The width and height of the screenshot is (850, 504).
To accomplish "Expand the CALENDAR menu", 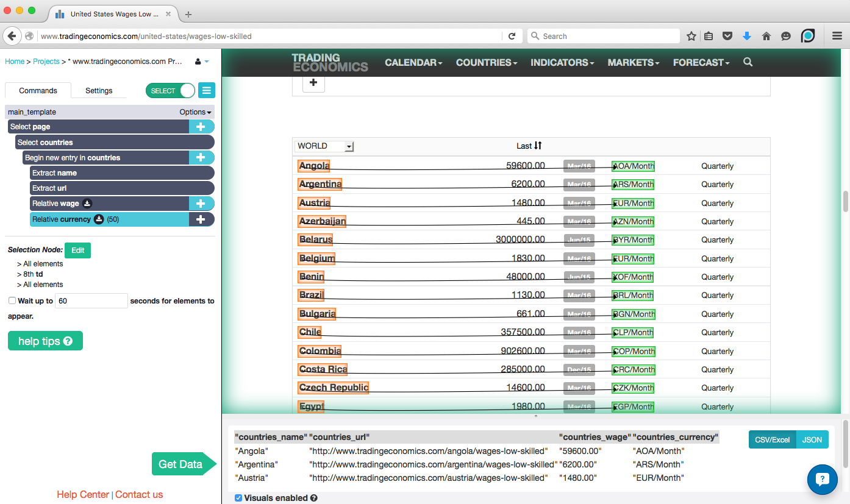I will click(x=413, y=62).
